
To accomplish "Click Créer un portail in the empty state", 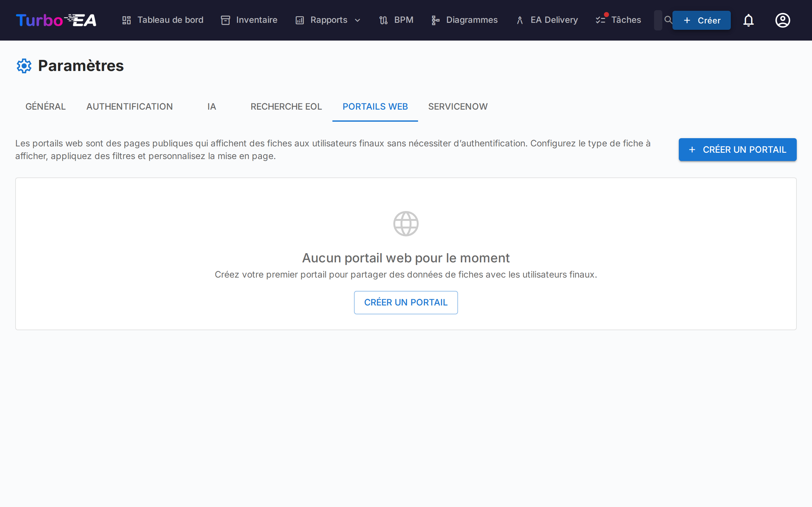I will click(406, 302).
